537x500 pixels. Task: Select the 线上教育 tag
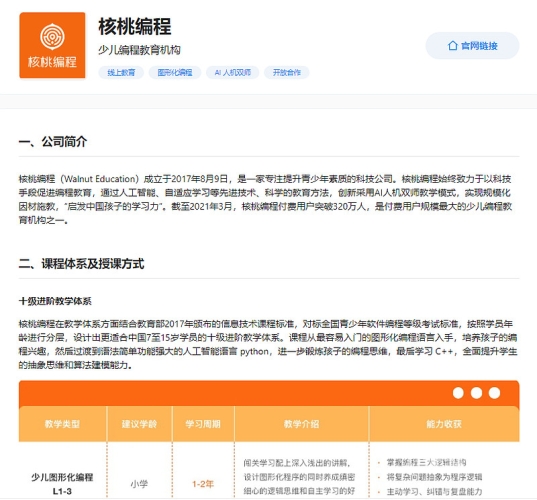[x=121, y=73]
